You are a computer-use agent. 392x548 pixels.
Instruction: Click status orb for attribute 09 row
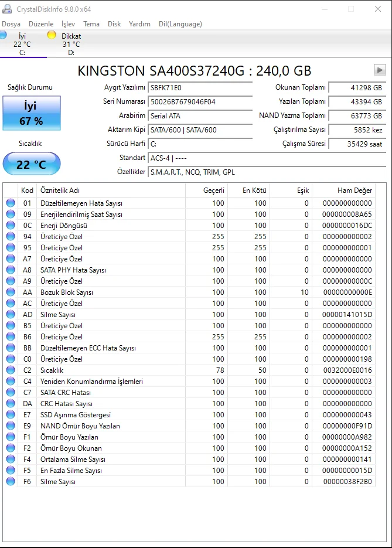click(x=11, y=214)
